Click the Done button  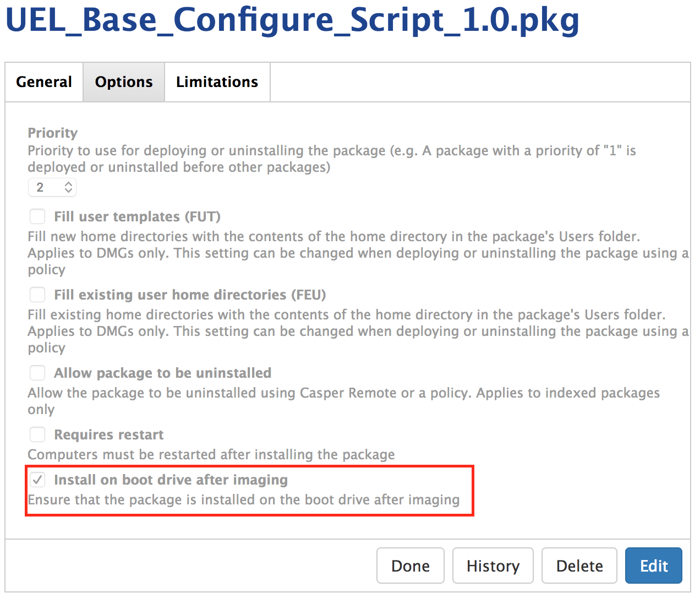(410, 566)
